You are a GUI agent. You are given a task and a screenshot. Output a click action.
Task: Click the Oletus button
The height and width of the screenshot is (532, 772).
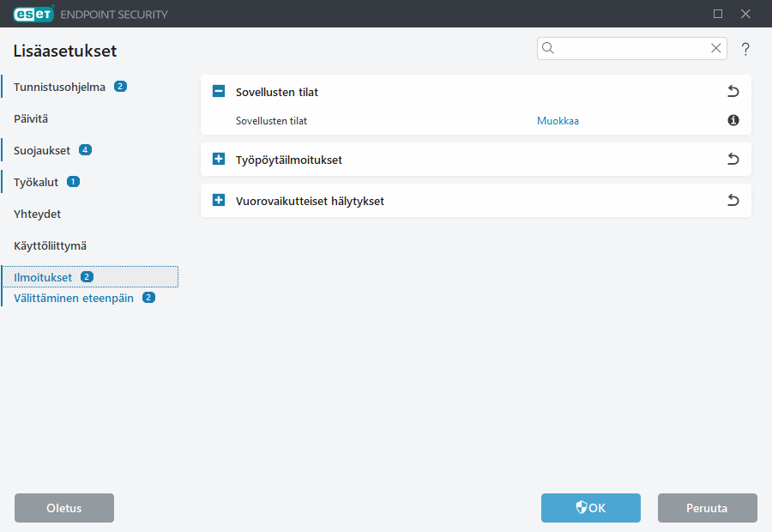[x=64, y=508]
